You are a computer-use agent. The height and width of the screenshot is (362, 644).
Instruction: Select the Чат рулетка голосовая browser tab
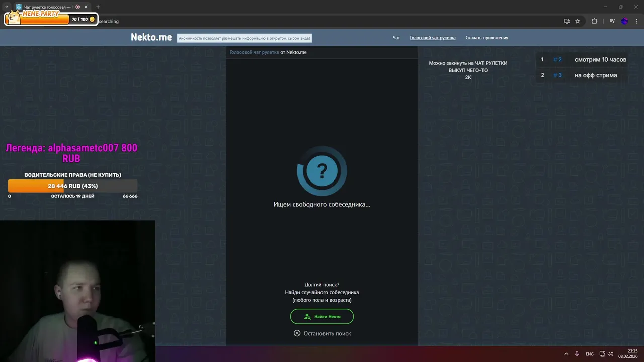pos(52,7)
